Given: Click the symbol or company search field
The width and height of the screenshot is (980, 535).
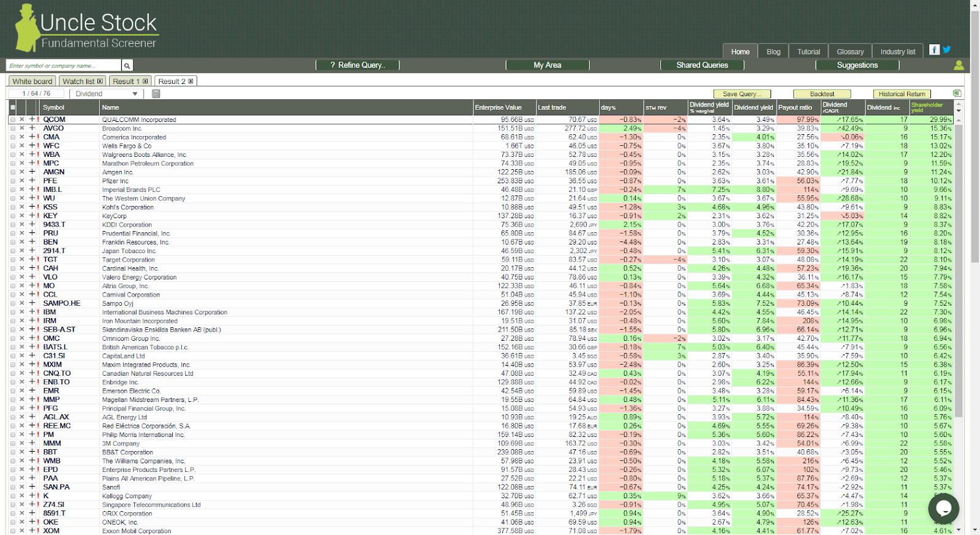Looking at the screenshot, I should (x=64, y=66).
